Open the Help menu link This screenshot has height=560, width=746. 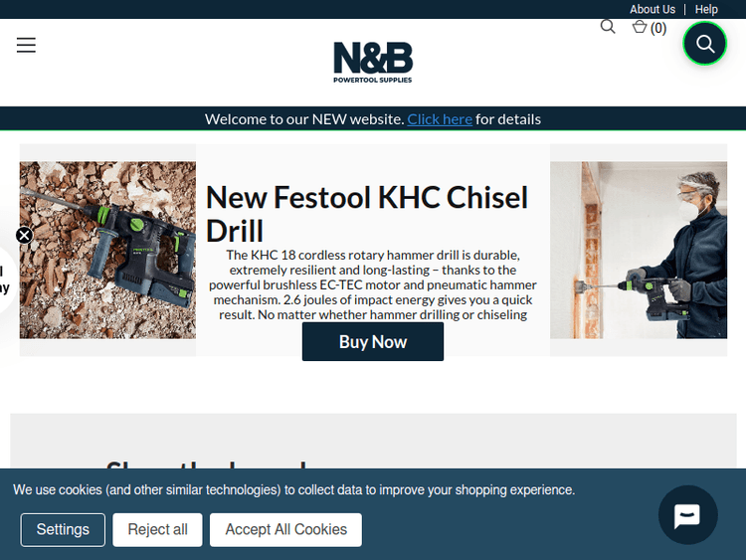[x=706, y=9]
